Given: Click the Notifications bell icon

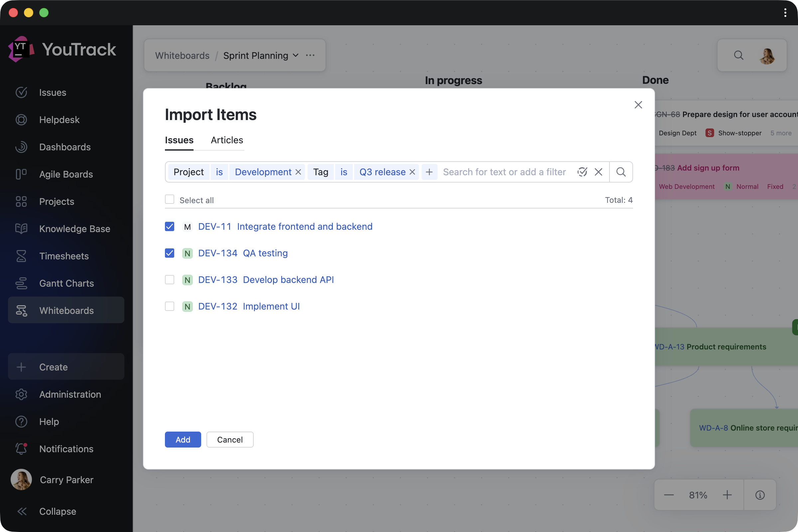Looking at the screenshot, I should coord(21,449).
